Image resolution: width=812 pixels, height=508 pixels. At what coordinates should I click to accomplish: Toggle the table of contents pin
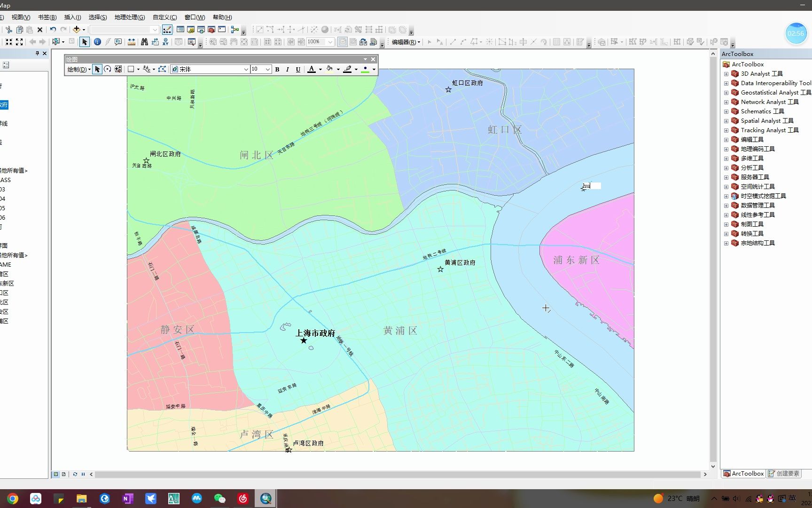[x=37, y=54]
